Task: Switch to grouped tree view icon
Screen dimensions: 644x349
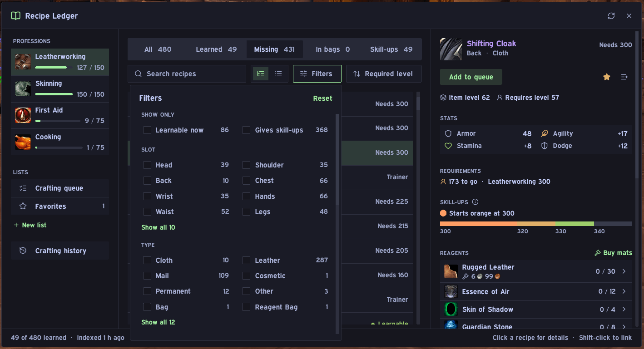Action: tap(261, 74)
